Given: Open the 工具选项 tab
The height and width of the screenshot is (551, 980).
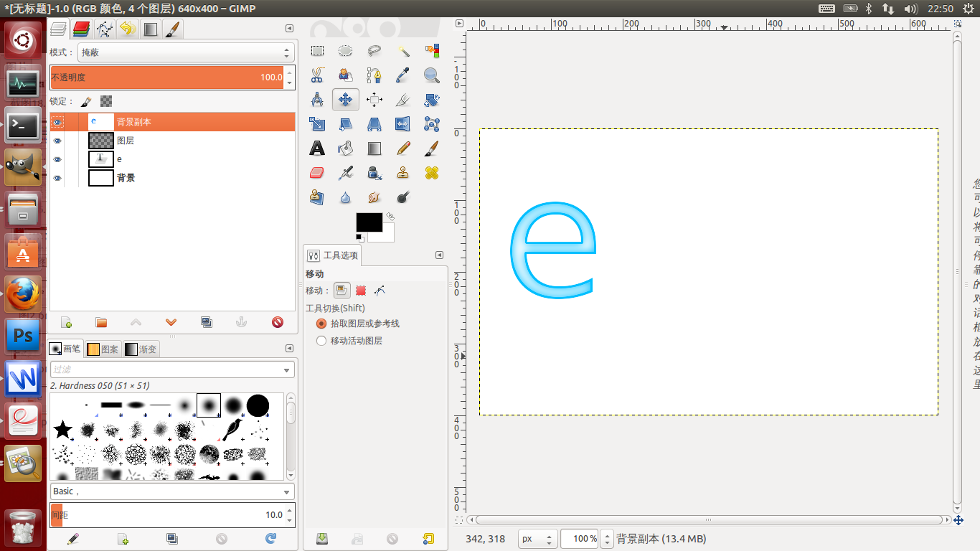Looking at the screenshot, I should point(333,255).
